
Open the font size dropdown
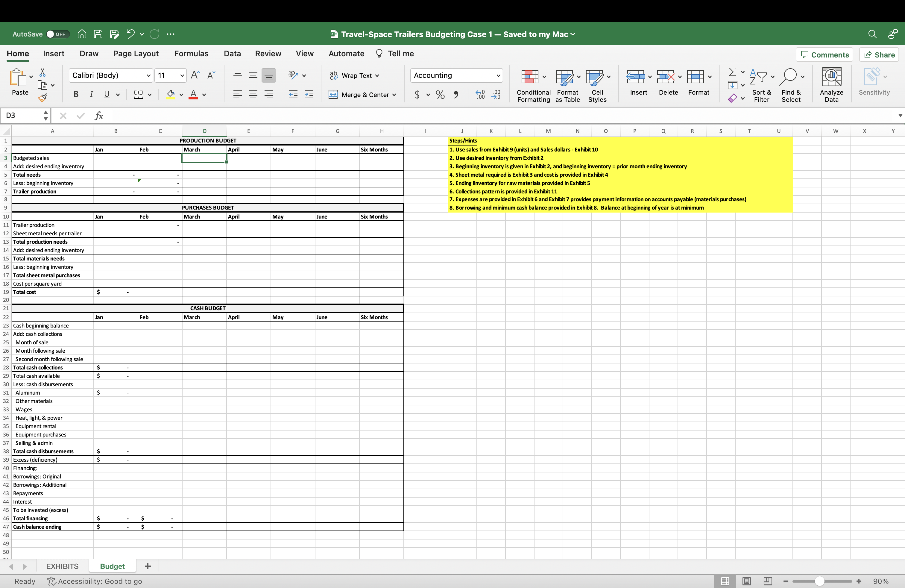(x=182, y=75)
